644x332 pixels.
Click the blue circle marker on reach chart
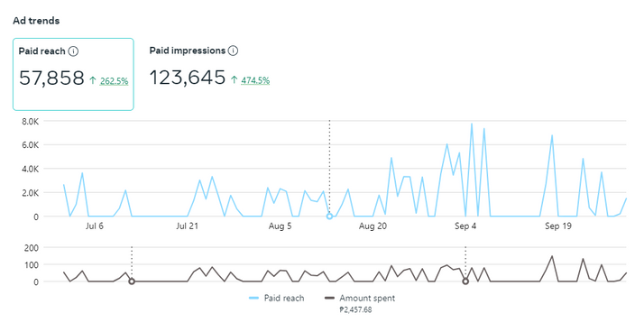click(x=329, y=217)
